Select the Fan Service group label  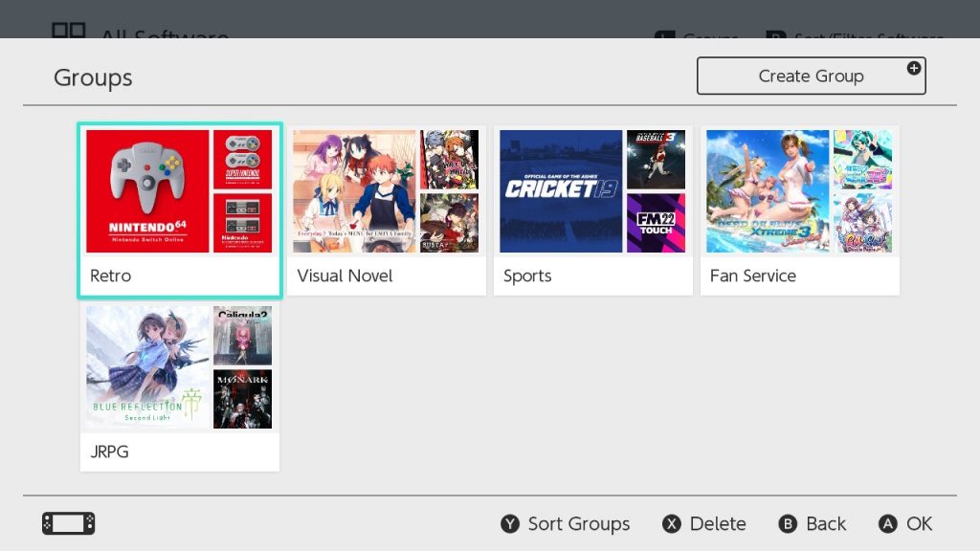click(x=752, y=275)
